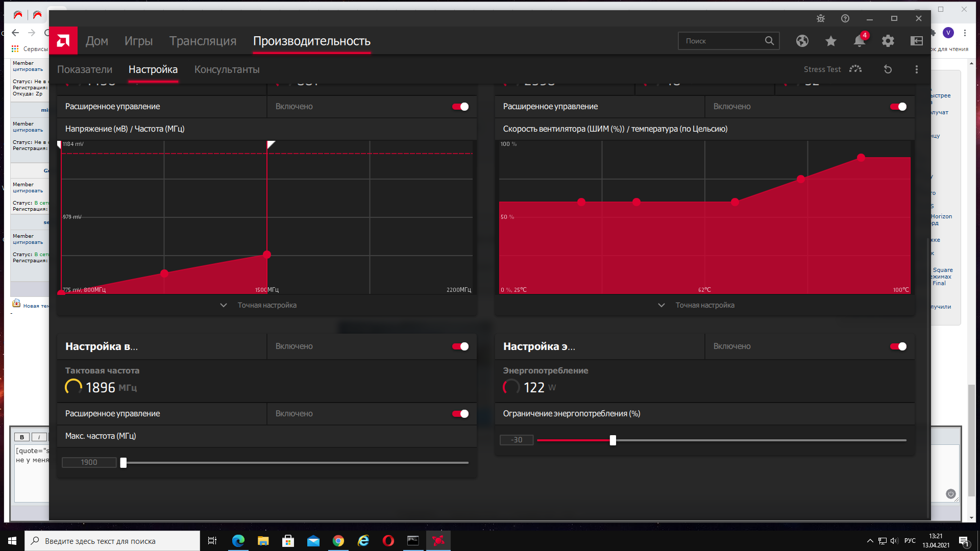Click the AMD logo home icon
Screen dimensions: 980x551
pyautogui.click(x=63, y=40)
